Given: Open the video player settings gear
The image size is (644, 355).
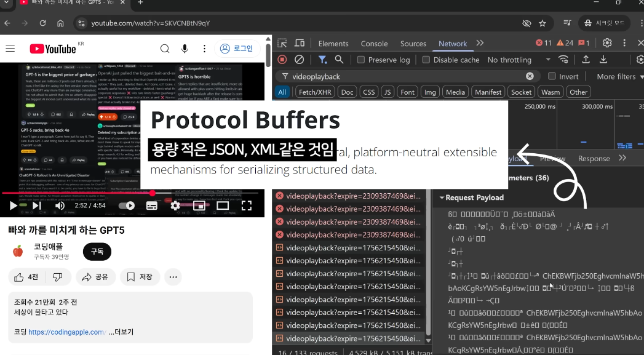Looking at the screenshot, I should [x=175, y=205].
